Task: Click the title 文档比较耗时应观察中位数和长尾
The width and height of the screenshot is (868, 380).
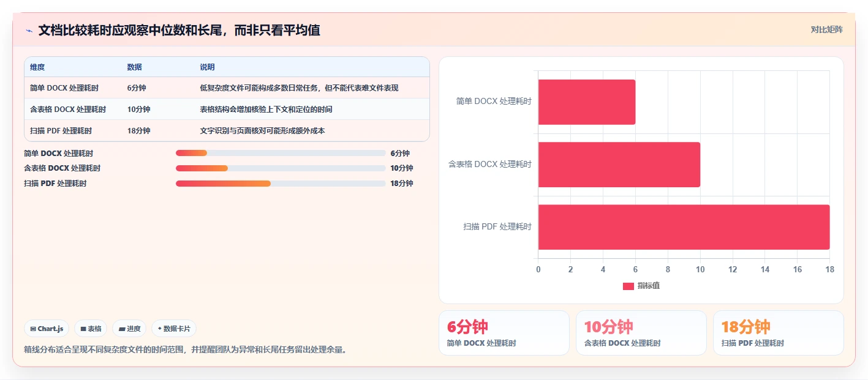Action: pos(179,30)
